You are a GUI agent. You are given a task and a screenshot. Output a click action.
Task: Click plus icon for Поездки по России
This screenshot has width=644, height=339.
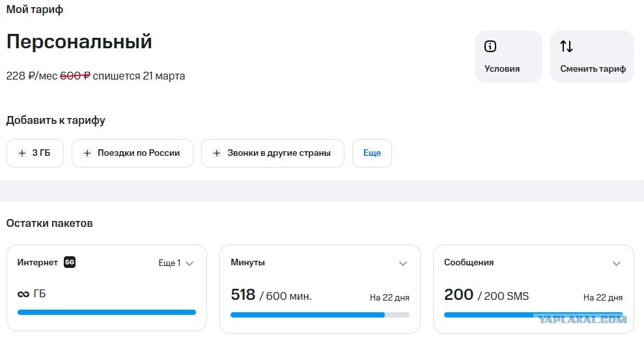click(87, 153)
